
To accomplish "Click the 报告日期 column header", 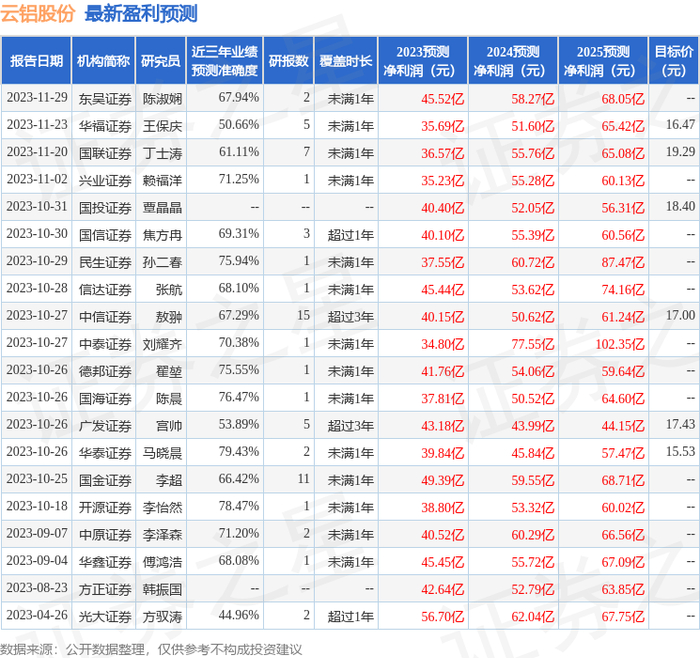I will [x=36, y=61].
